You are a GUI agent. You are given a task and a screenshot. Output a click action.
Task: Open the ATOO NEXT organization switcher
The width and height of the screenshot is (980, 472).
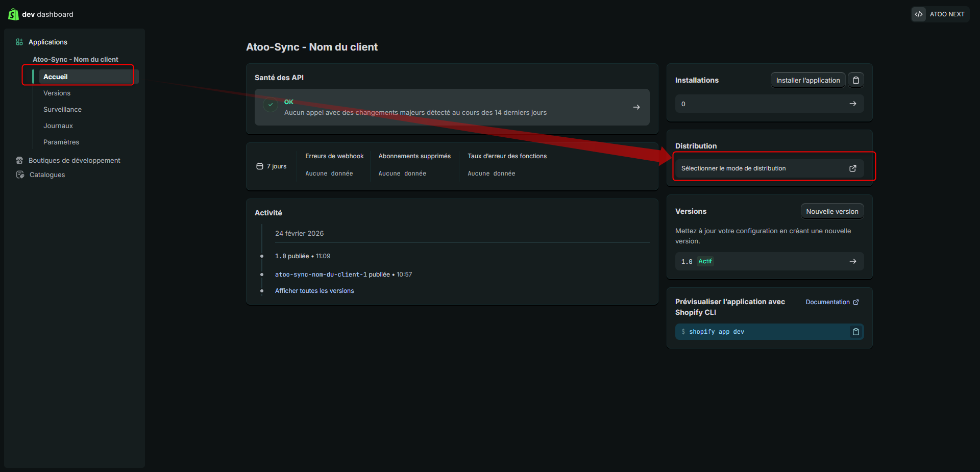tap(940, 14)
